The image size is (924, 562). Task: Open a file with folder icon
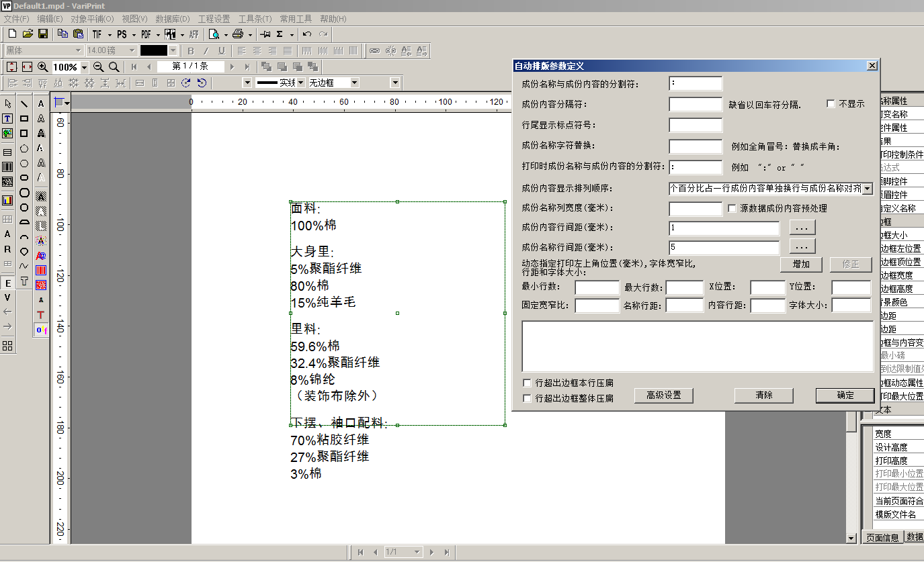(x=28, y=34)
